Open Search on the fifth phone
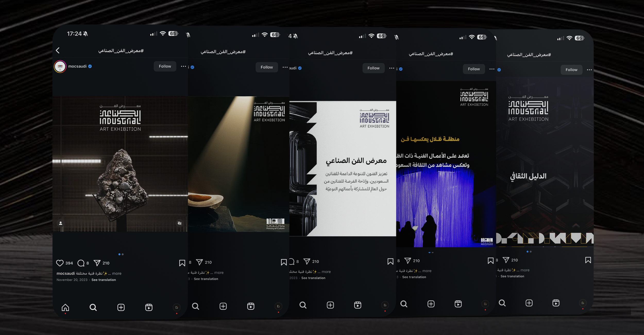644x335 pixels. 502,303
